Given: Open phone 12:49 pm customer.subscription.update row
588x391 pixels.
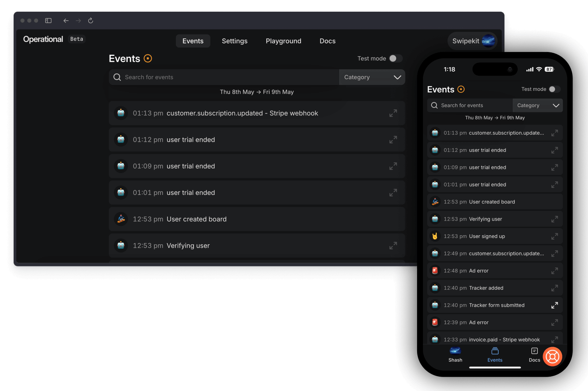Looking at the screenshot, I should click(495, 253).
